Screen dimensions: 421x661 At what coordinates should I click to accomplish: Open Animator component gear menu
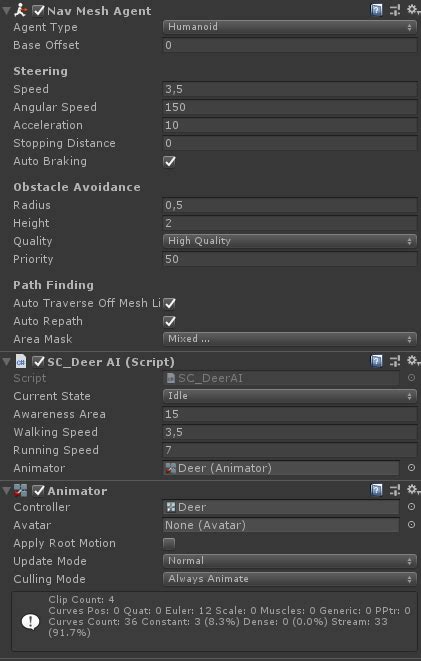click(x=413, y=489)
